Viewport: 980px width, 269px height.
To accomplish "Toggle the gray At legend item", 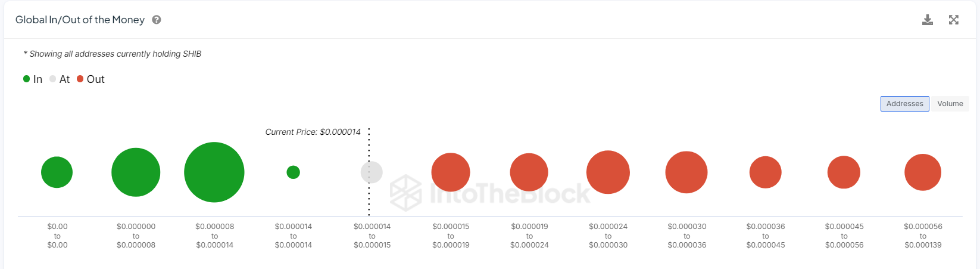I will point(60,79).
